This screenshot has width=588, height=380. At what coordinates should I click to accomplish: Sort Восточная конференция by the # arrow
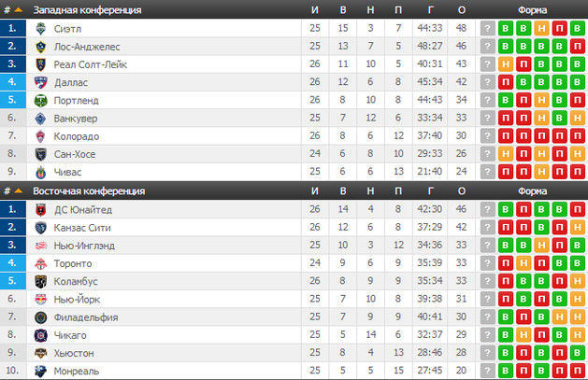pyautogui.click(x=17, y=191)
